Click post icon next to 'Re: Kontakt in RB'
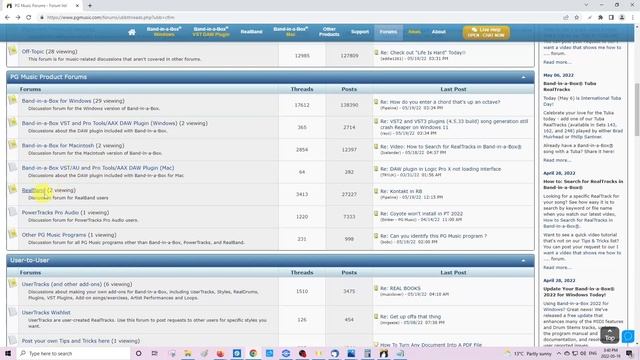640x360 pixels. [x=376, y=191]
